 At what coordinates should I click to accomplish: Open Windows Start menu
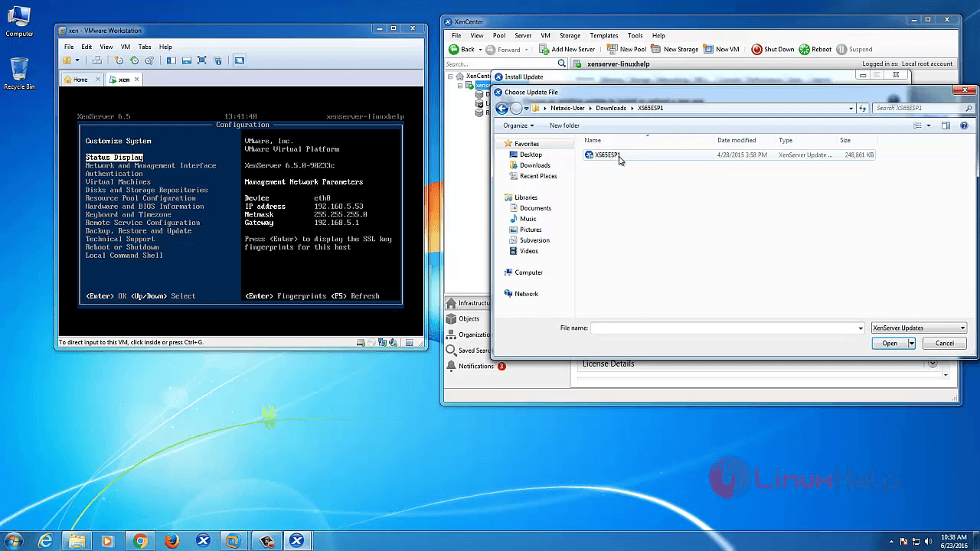(x=13, y=540)
